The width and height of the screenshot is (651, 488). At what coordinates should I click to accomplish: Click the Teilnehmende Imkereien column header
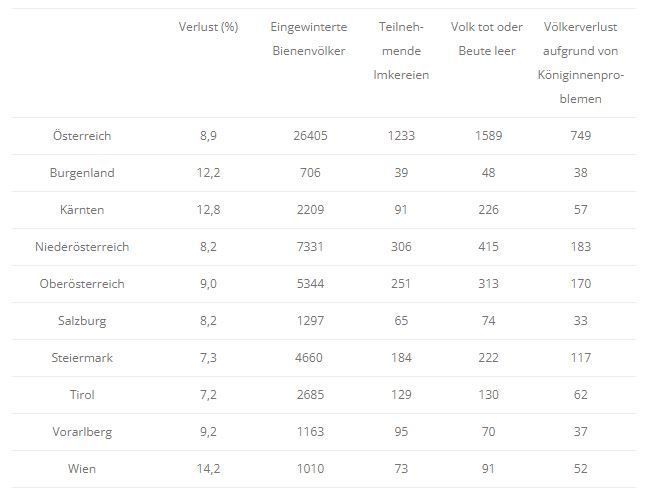point(400,51)
